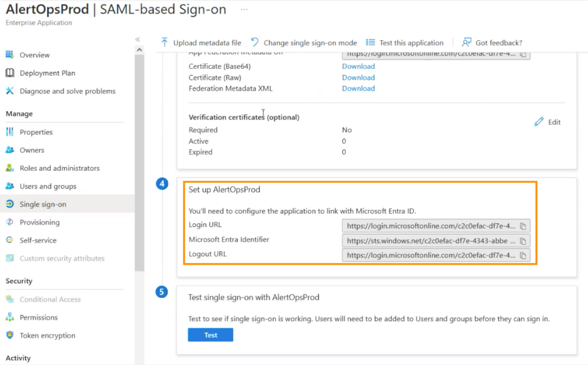Viewport: 588px width, 365px height.
Task: Open Token encryption under Security
Action: pos(47,335)
